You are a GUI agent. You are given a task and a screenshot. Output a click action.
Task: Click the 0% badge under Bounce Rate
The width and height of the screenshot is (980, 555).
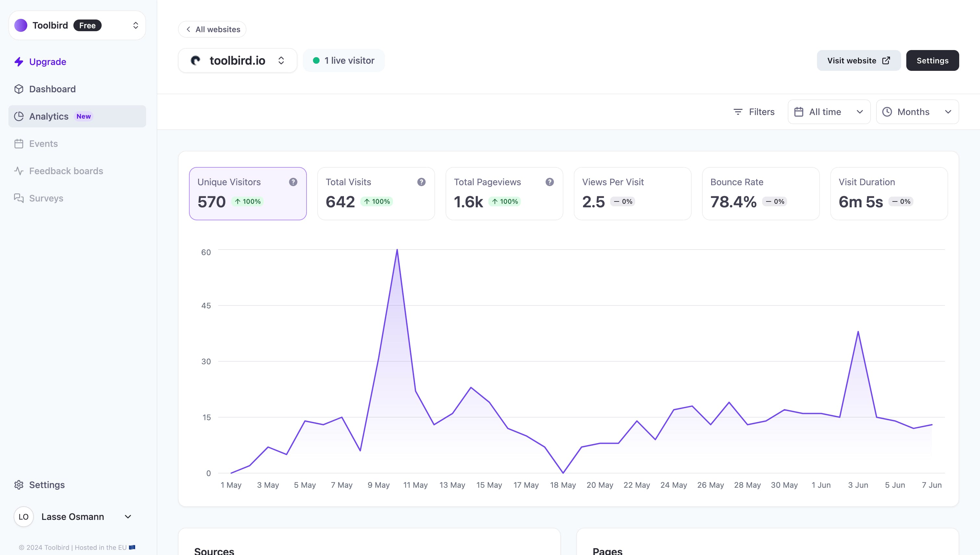click(x=775, y=202)
